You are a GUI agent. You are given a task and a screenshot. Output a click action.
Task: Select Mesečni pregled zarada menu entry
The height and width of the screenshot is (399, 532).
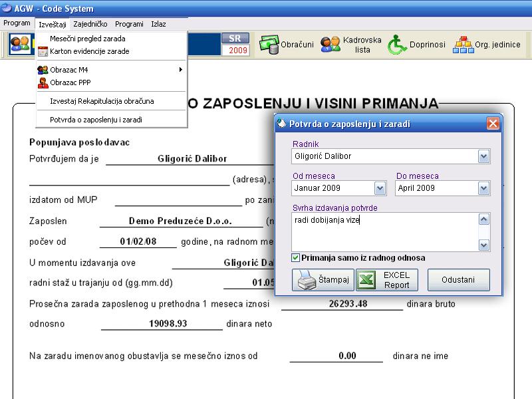coord(87,39)
